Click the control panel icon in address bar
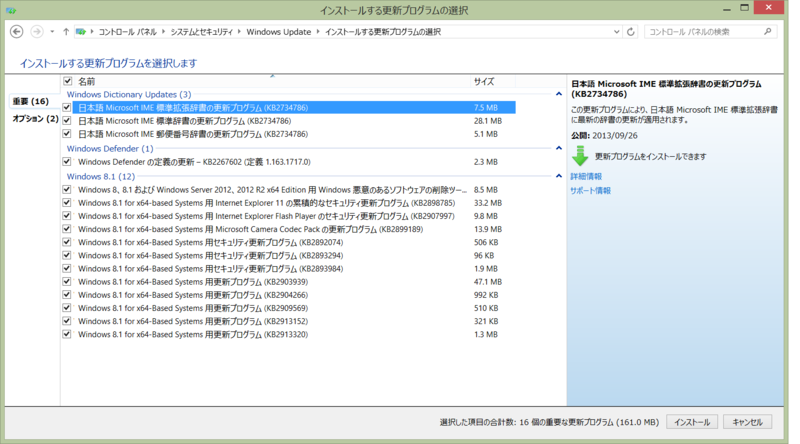 81,32
